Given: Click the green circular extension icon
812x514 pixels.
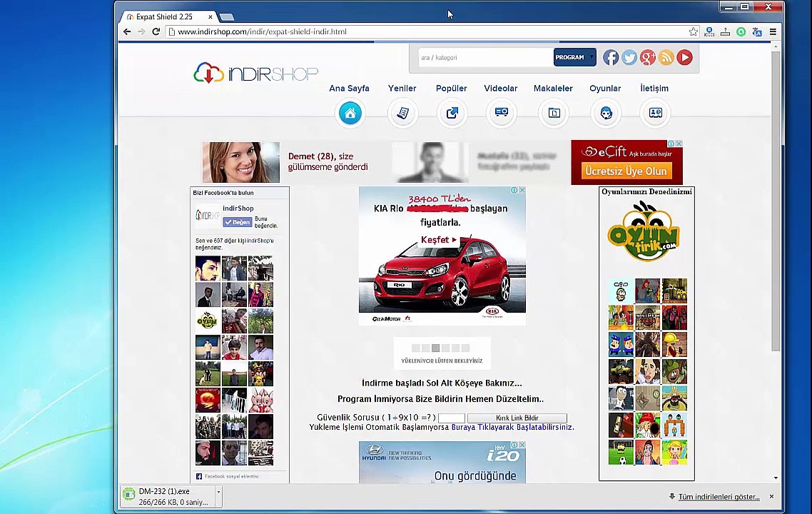Looking at the screenshot, I should point(741,31).
